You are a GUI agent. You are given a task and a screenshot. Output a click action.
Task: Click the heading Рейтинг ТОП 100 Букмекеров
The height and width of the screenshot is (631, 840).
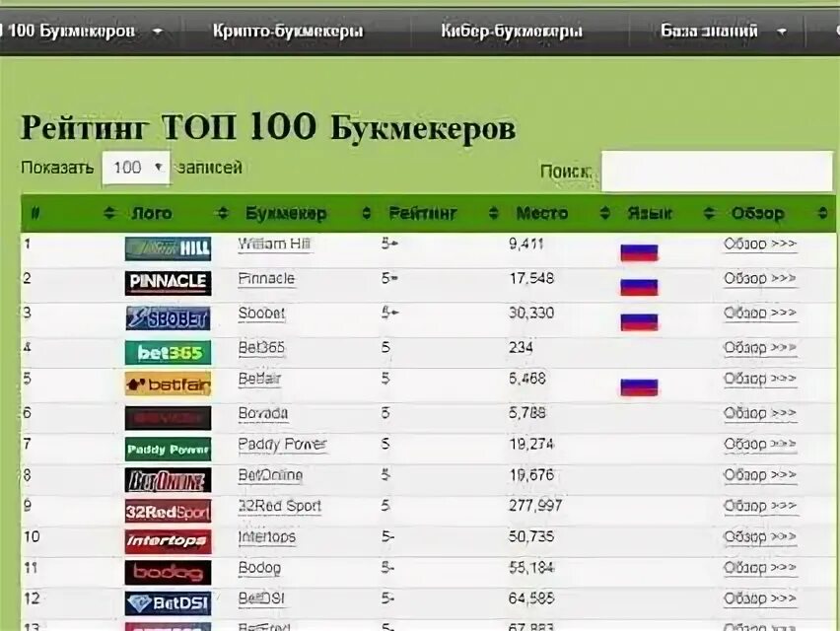click(268, 127)
